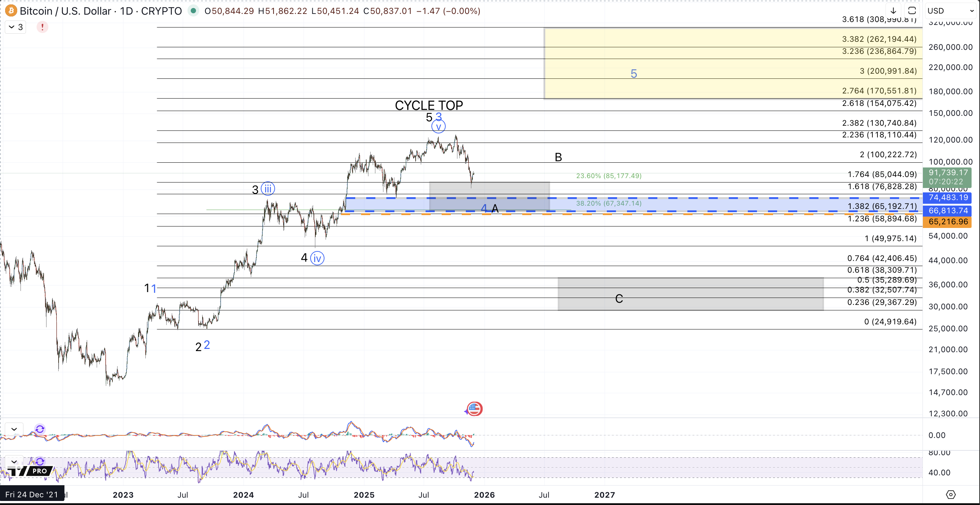The image size is (980, 505).
Task: Click the green market status dot
Action: [193, 11]
